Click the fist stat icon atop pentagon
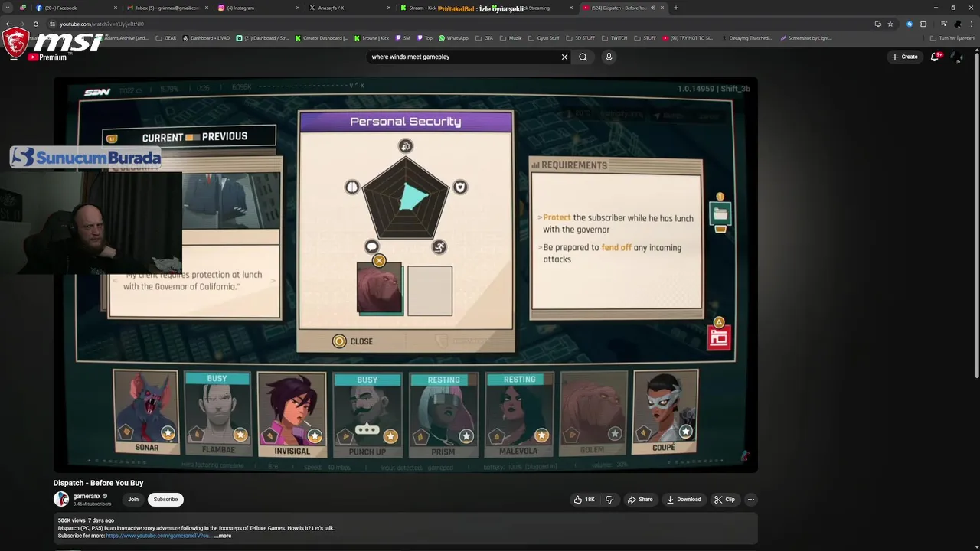The width and height of the screenshot is (980, 551). tap(406, 145)
